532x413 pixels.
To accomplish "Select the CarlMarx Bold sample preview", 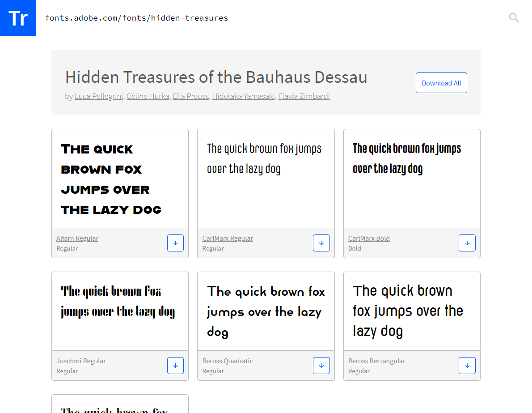I will pos(407,158).
